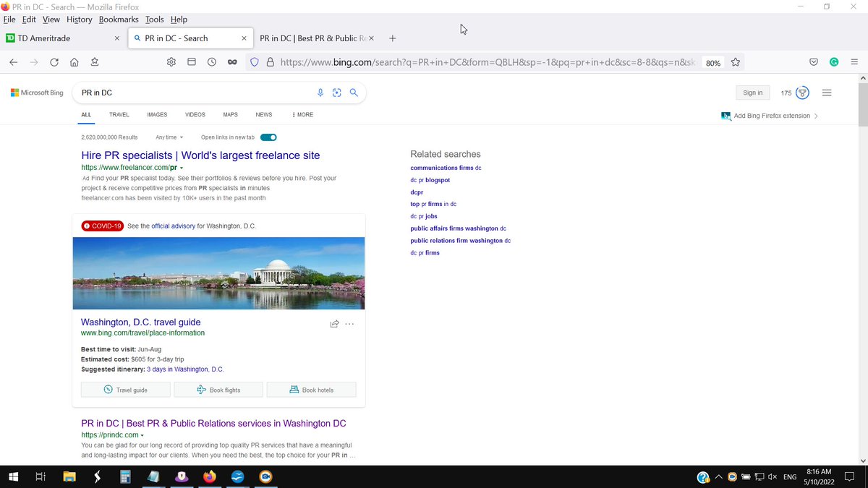
Task: Open the File menu
Action: [x=9, y=20]
